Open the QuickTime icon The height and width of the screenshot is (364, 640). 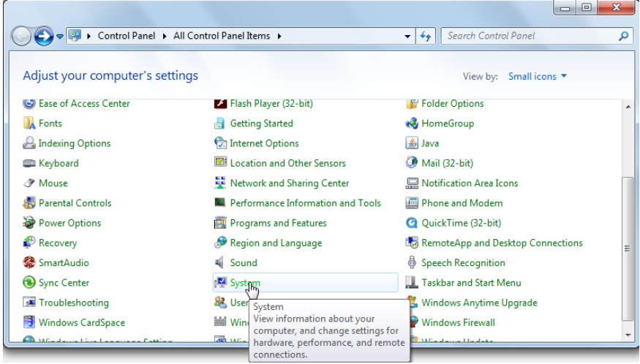(x=412, y=223)
